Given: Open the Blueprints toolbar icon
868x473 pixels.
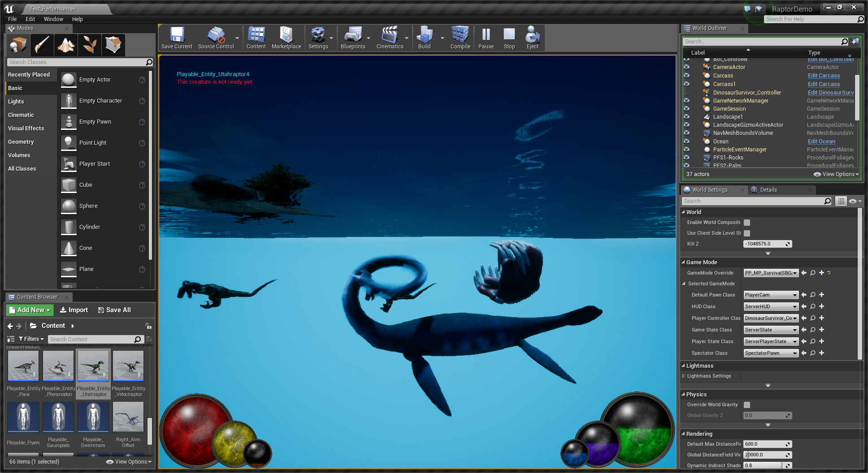Looking at the screenshot, I should (x=353, y=38).
